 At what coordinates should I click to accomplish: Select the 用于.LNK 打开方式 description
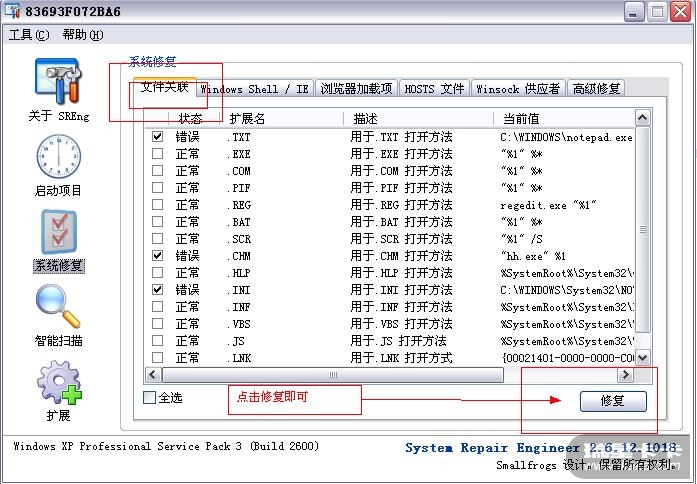401,357
